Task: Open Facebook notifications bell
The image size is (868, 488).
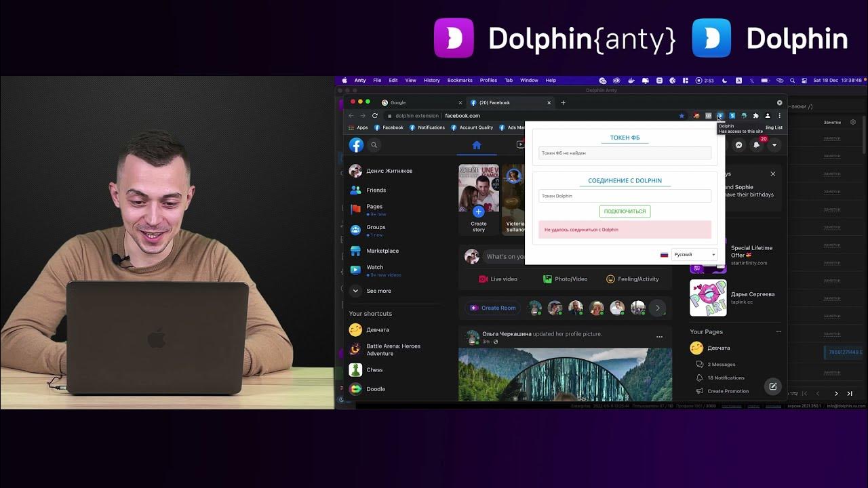Action: pyautogui.click(x=757, y=144)
